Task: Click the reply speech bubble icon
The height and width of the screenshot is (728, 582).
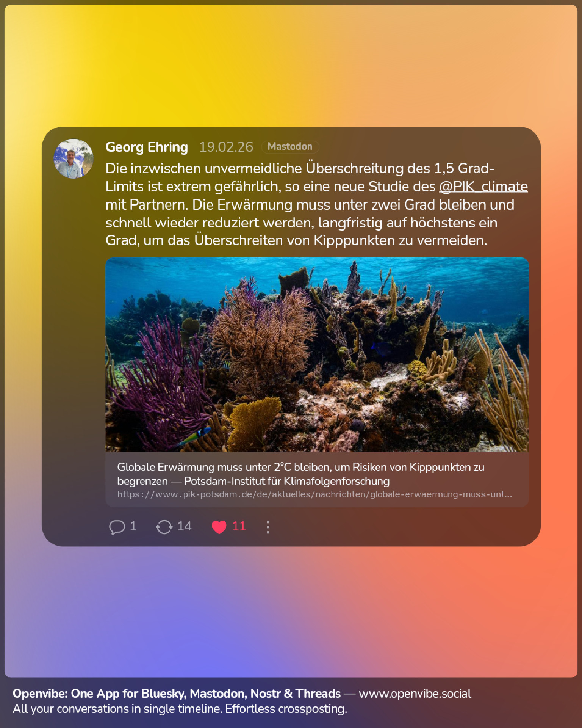Action: [117, 527]
